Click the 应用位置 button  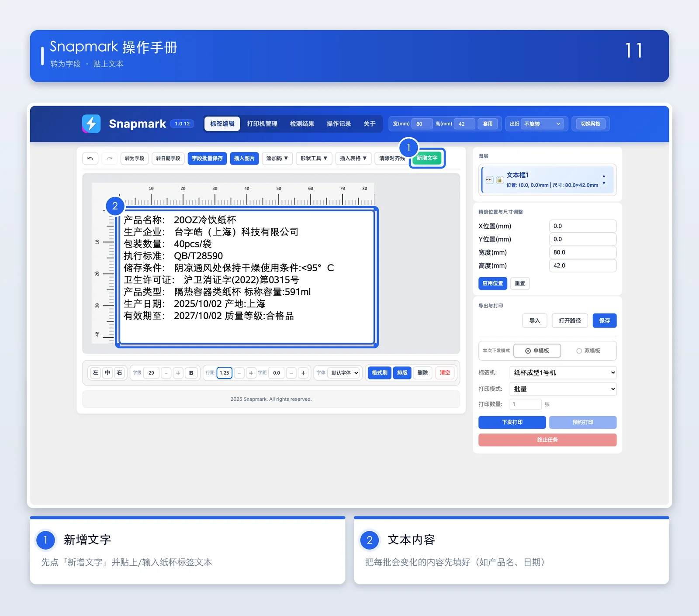(x=493, y=283)
